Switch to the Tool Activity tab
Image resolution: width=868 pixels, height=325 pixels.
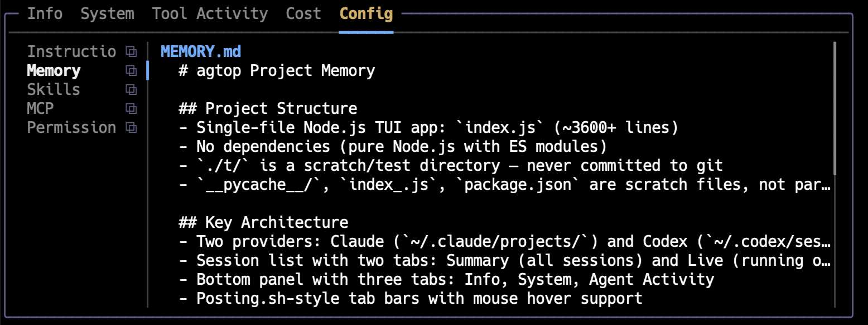(x=210, y=13)
